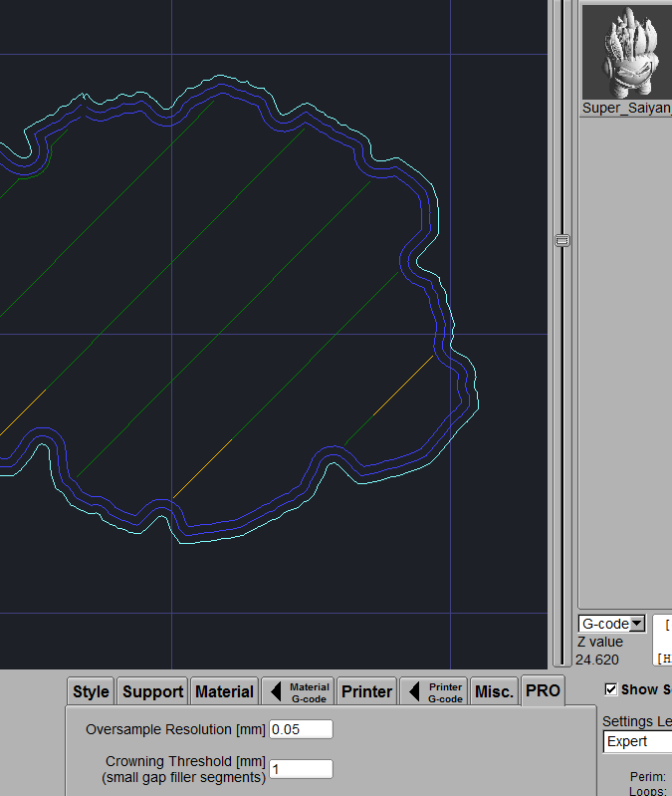Image resolution: width=672 pixels, height=796 pixels.
Task: Click the Crowning Threshold value field
Action: [x=301, y=769]
